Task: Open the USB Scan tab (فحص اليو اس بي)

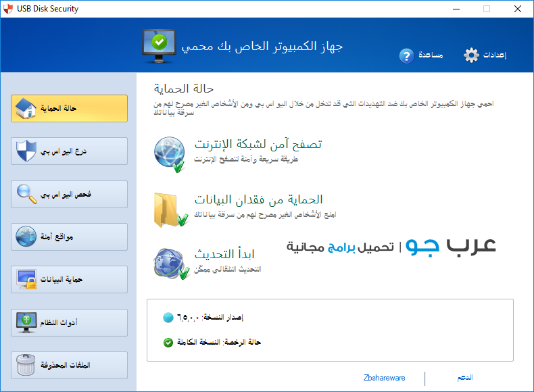Action: (x=69, y=194)
